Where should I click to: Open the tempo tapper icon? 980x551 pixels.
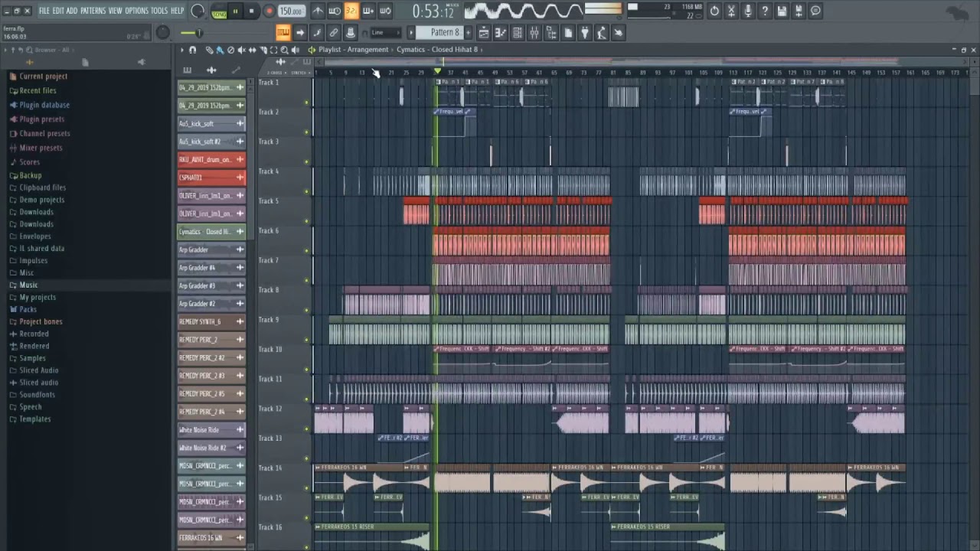601,32
